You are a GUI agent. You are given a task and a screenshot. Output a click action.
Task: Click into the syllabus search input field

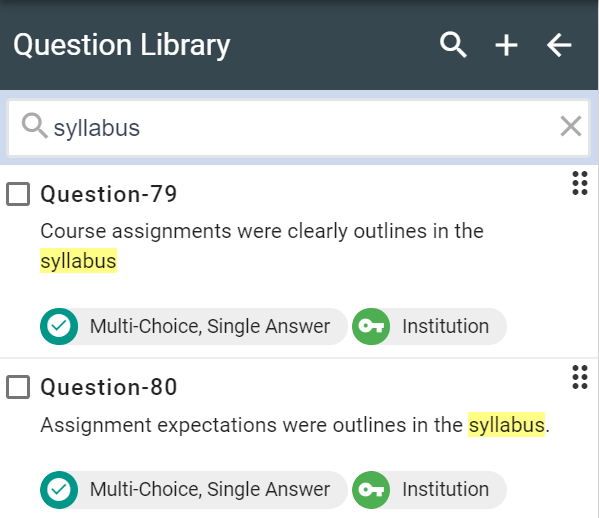(298, 128)
